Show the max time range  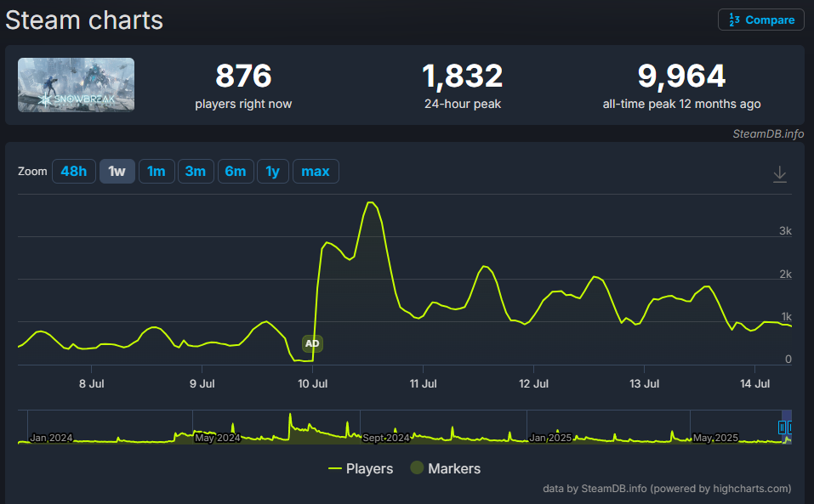(316, 171)
